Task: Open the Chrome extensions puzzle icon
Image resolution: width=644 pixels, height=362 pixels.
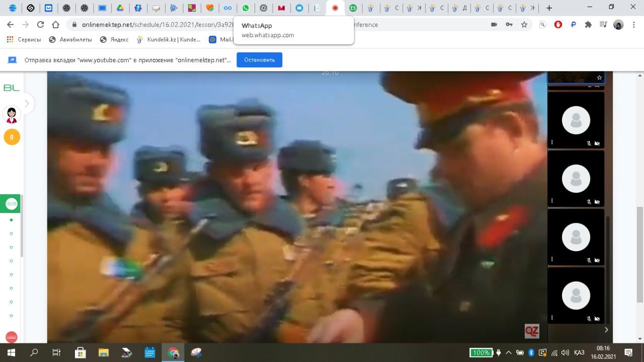Action: click(x=588, y=25)
